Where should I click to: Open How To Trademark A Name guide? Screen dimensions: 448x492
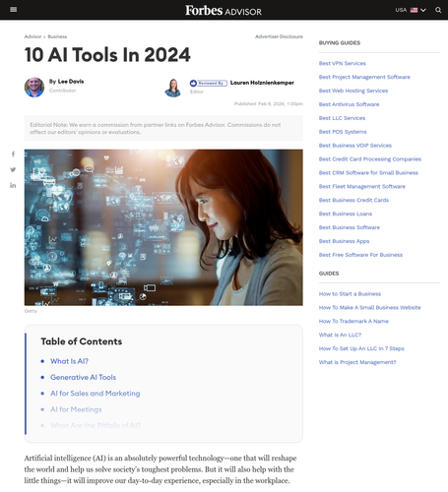[353, 321]
